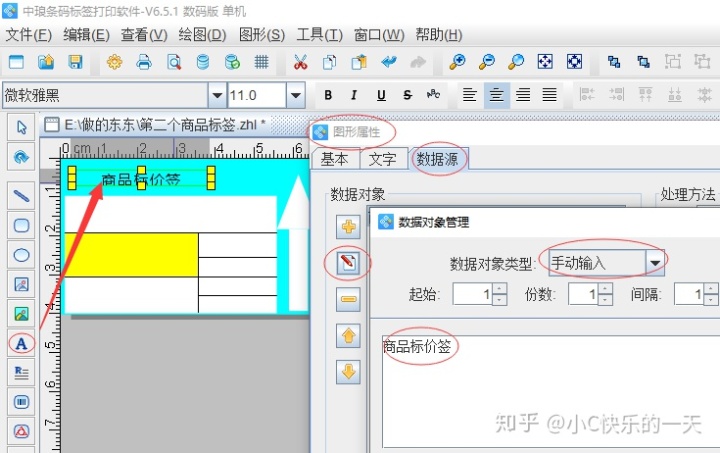Click the plain magnifier zoom icon
The image size is (720, 453).
tap(516, 62)
